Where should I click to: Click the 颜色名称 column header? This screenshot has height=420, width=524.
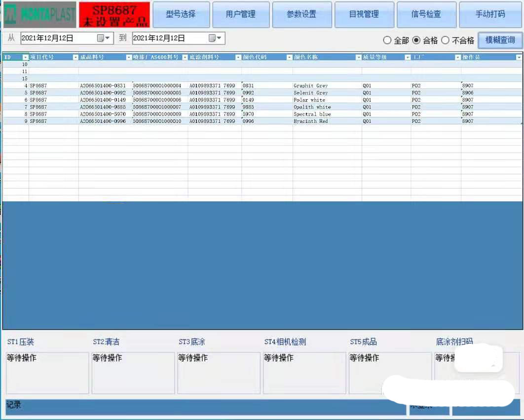point(327,57)
